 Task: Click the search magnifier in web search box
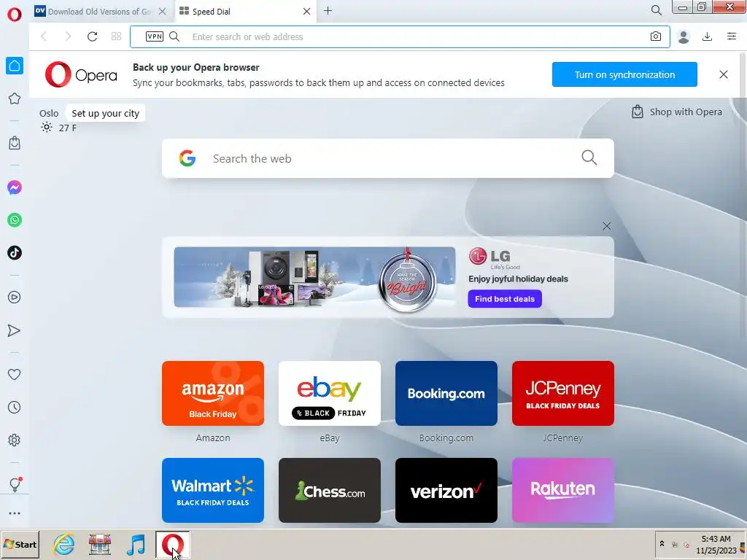[589, 157]
